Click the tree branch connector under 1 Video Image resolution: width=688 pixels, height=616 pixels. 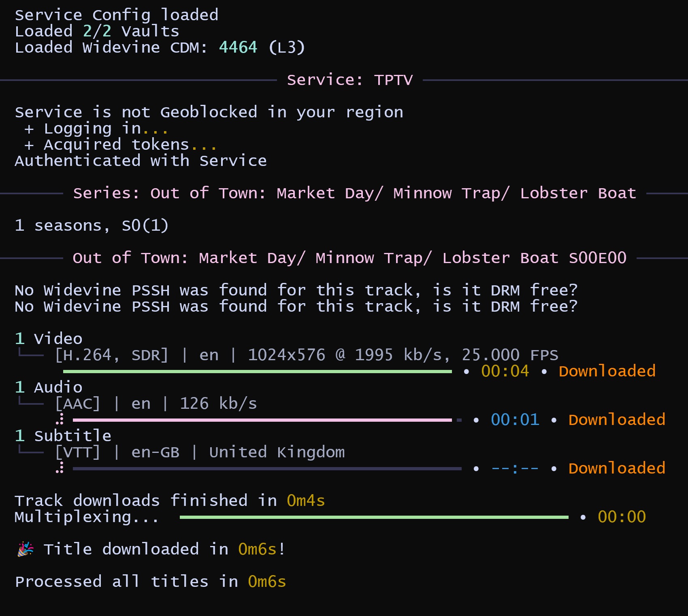pos(31,354)
